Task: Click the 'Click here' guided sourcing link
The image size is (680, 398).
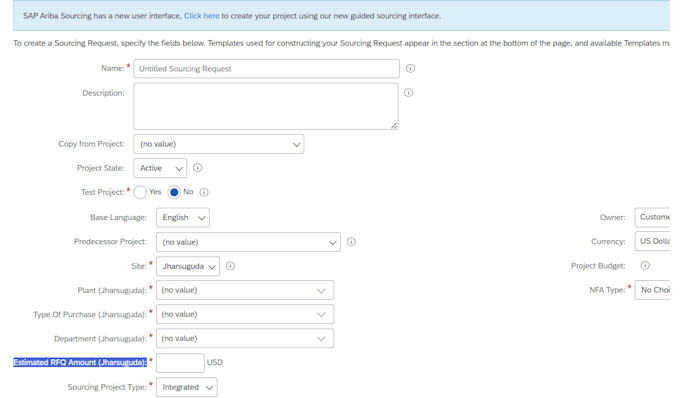Action: click(x=202, y=16)
